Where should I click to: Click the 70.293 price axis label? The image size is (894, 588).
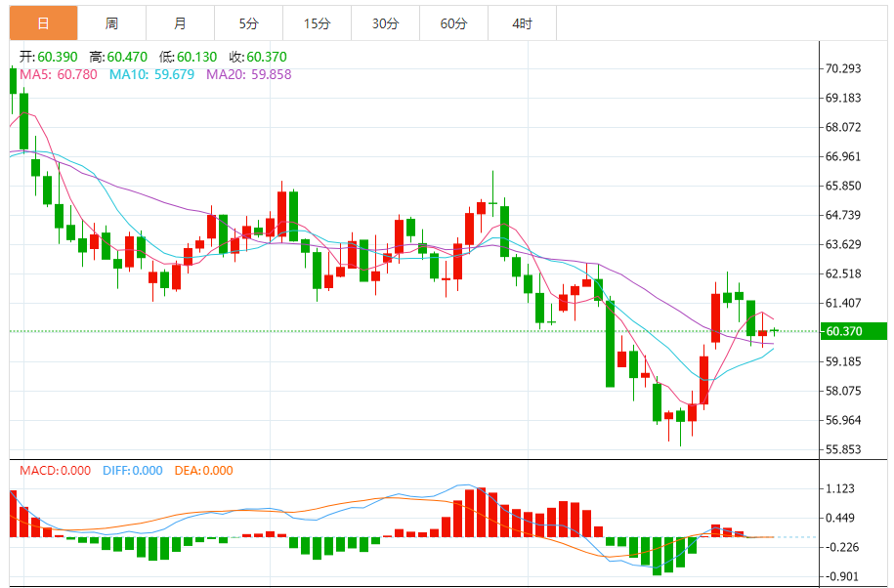(x=843, y=68)
